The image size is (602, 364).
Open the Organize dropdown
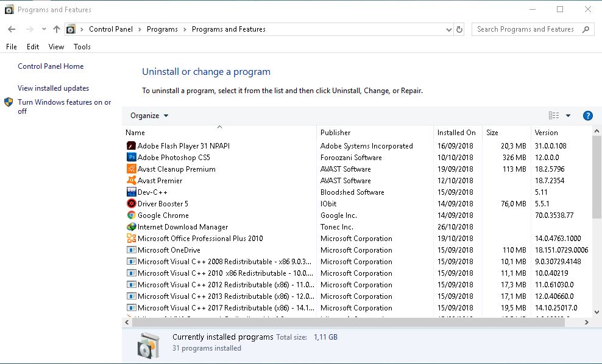click(x=149, y=116)
